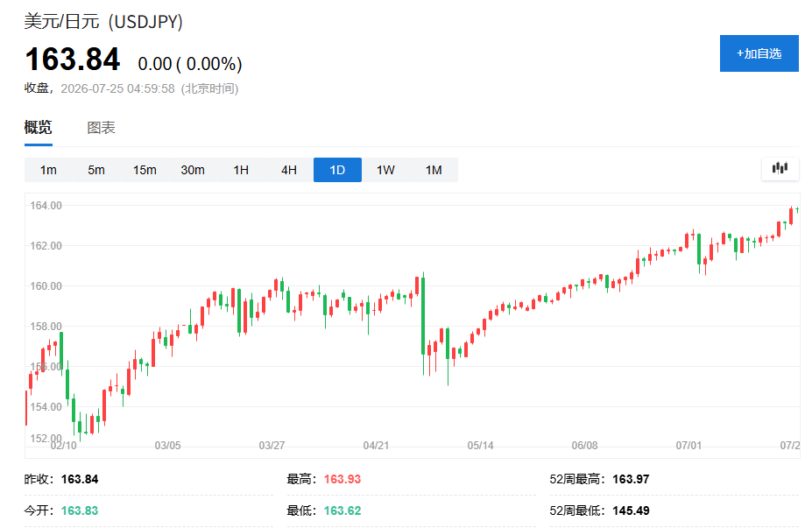Click the 最低 value 163.62
The height and width of the screenshot is (528, 812).
pyautogui.click(x=342, y=510)
